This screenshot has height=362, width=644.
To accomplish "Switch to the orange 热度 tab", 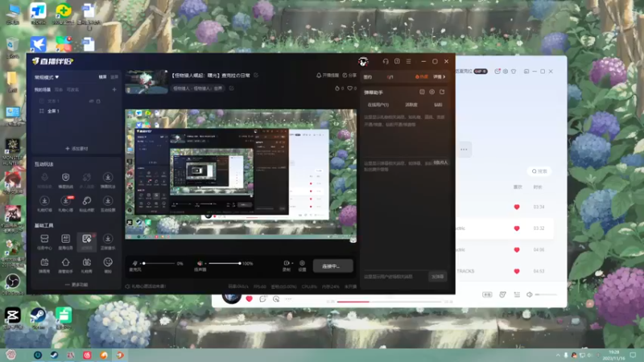I will point(421,76).
